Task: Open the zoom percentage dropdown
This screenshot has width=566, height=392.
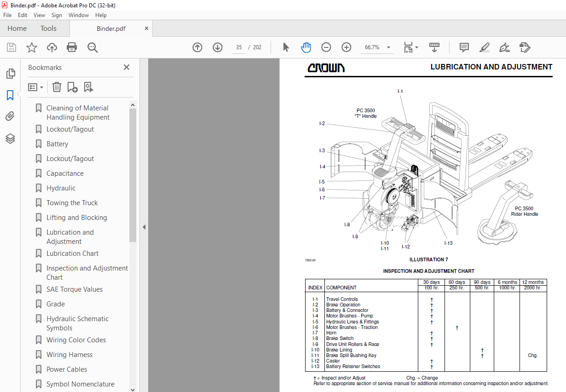Action: 388,47
